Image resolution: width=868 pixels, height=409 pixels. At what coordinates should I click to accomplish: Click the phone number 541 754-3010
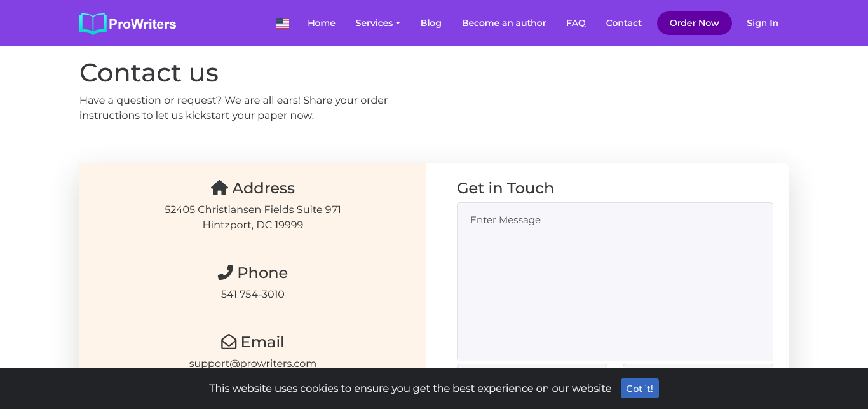(x=253, y=295)
